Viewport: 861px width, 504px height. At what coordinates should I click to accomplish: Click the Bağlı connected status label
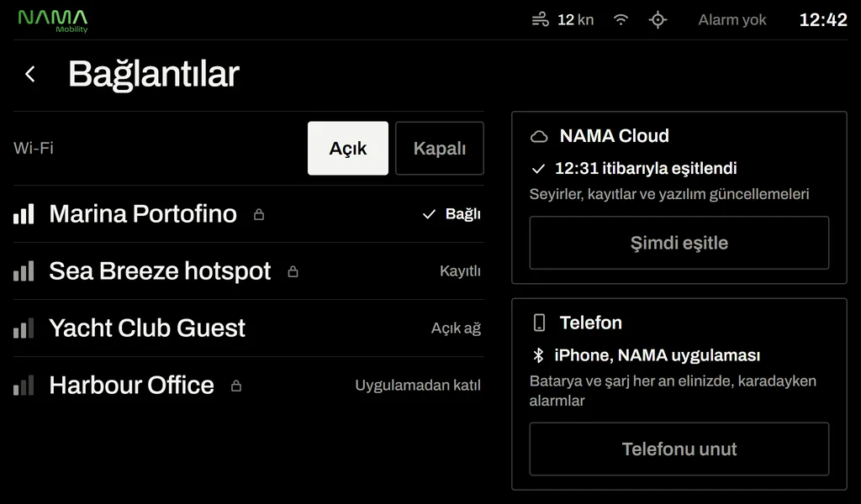463,214
